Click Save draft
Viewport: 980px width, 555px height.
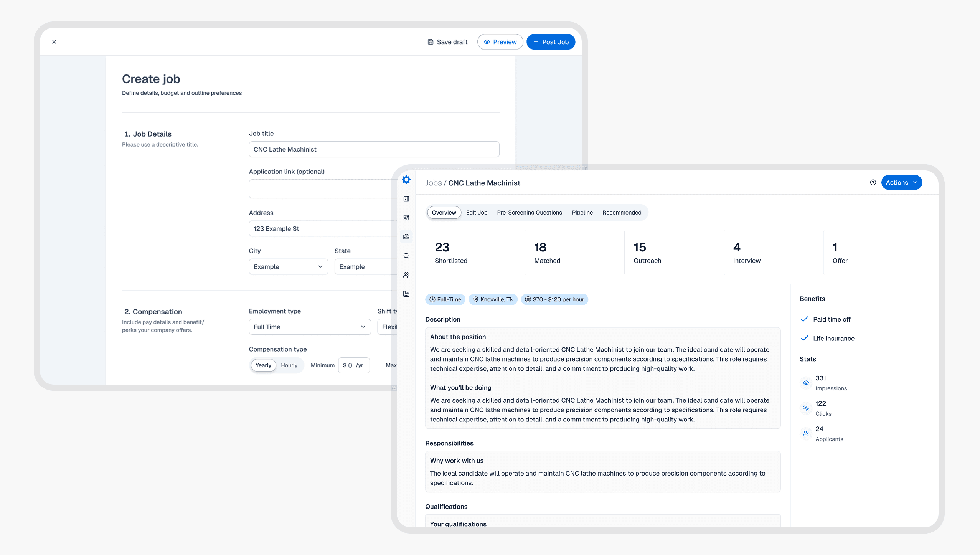coord(447,42)
